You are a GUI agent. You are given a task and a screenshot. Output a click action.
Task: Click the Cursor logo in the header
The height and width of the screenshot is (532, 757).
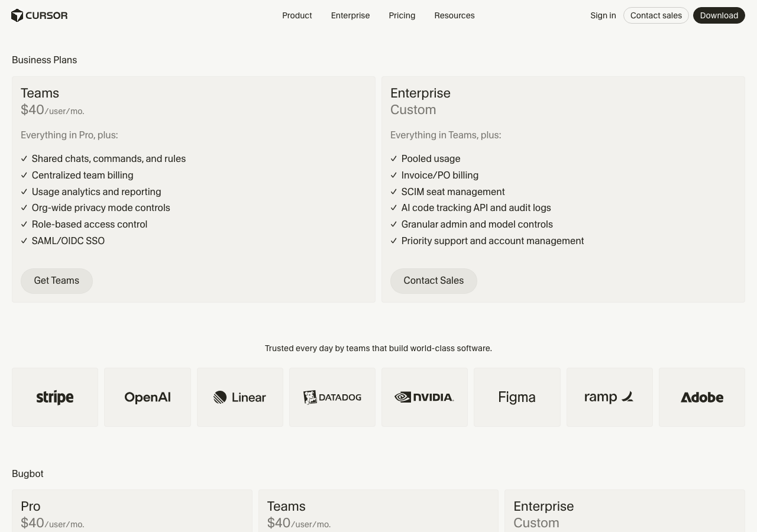(39, 15)
